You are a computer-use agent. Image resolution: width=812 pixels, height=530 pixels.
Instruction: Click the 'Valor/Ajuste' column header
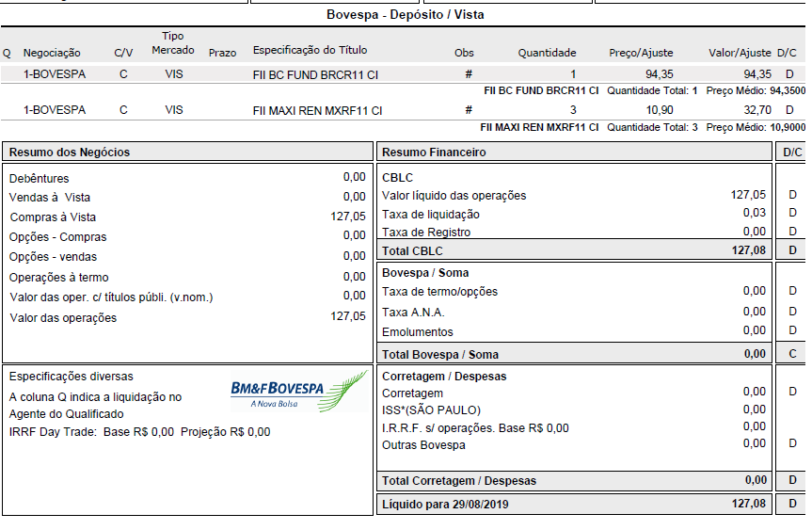click(740, 53)
